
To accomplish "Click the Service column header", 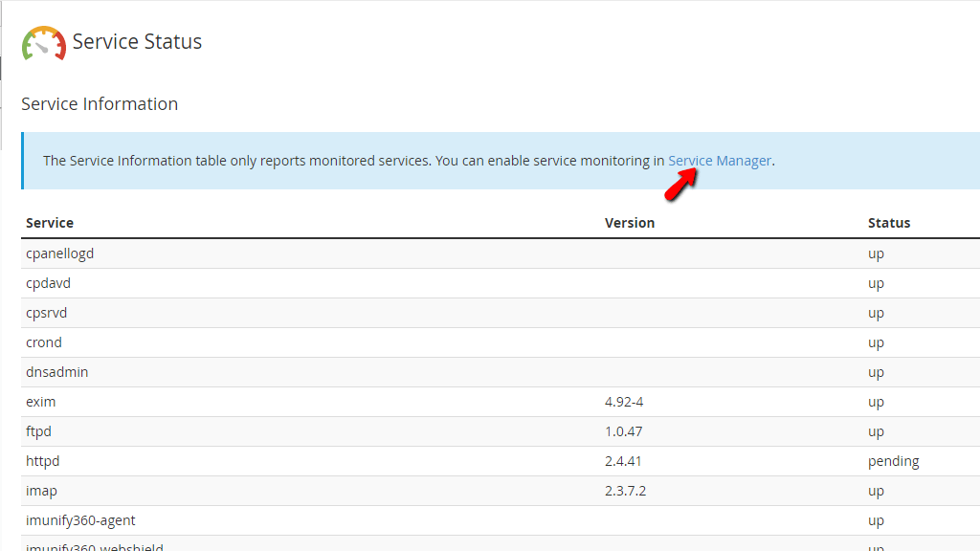I will [x=50, y=223].
